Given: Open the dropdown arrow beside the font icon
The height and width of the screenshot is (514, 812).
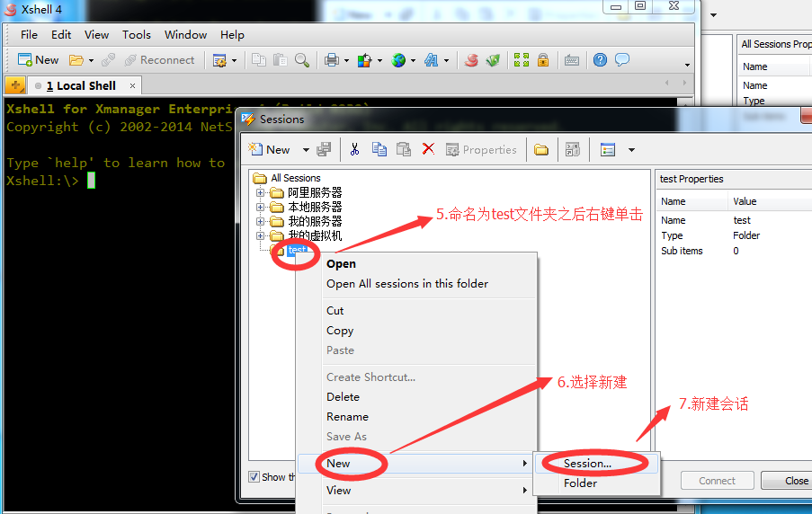Looking at the screenshot, I should point(446,60).
